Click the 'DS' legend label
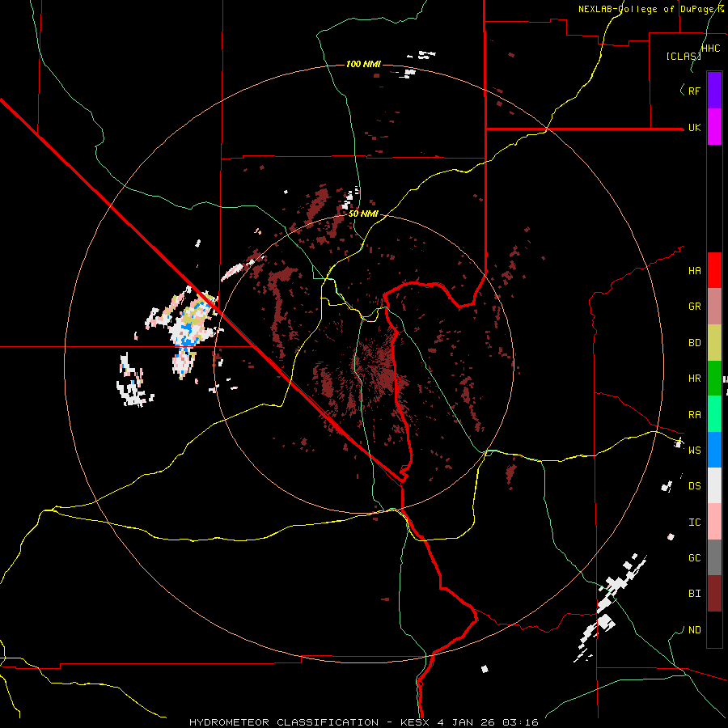 pyautogui.click(x=694, y=486)
